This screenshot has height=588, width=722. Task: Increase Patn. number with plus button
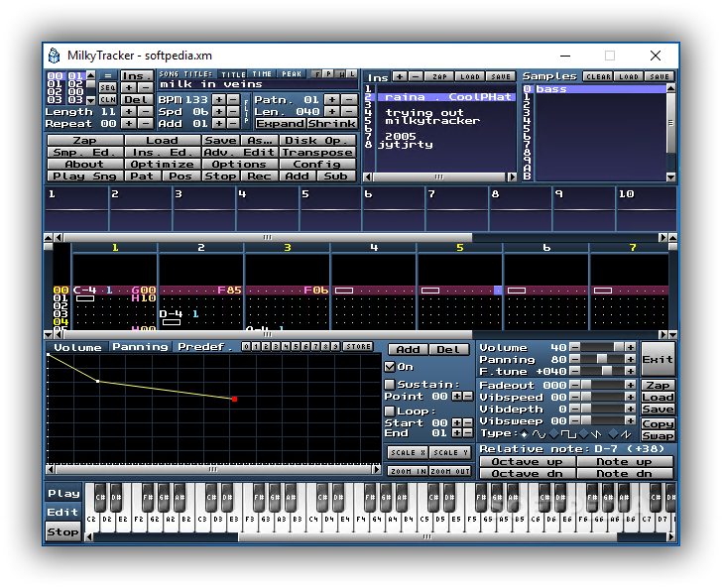(332, 99)
